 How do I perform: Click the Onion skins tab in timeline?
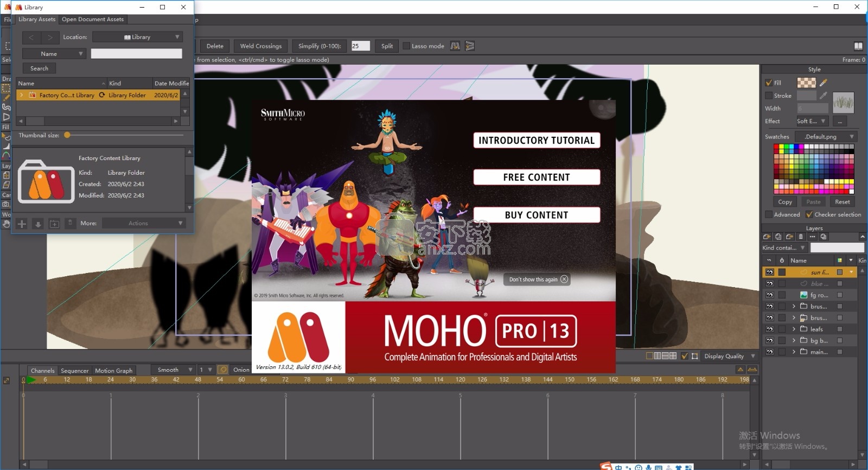[x=241, y=370]
